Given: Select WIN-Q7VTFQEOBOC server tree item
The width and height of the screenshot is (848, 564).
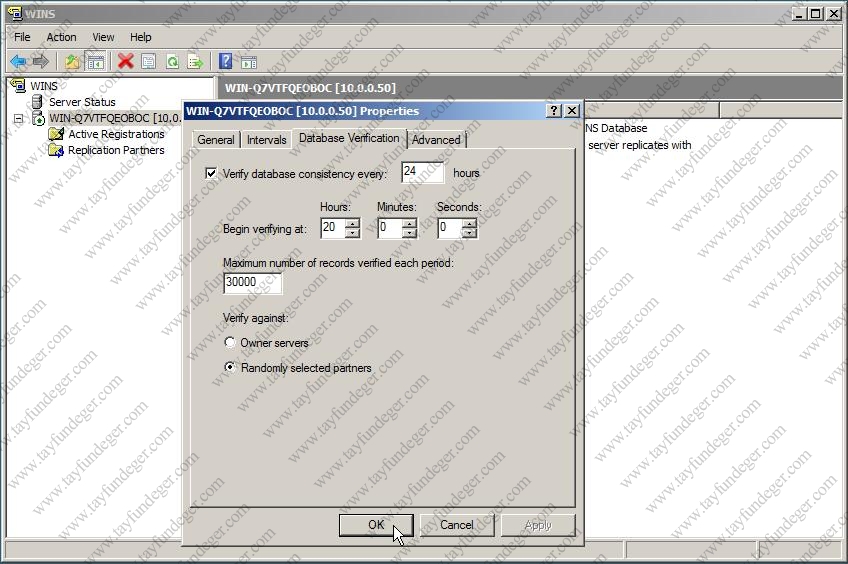Looking at the screenshot, I should click(x=115, y=118).
